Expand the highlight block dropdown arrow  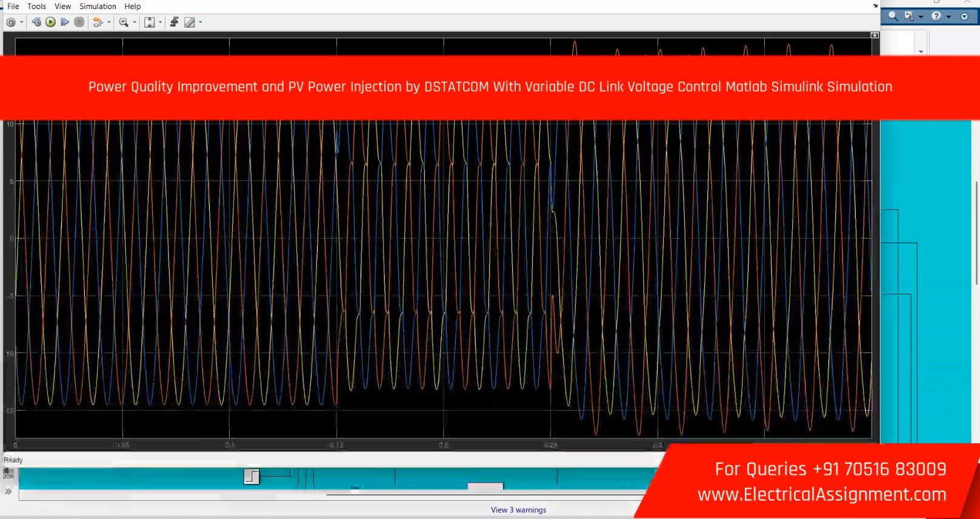(109, 22)
